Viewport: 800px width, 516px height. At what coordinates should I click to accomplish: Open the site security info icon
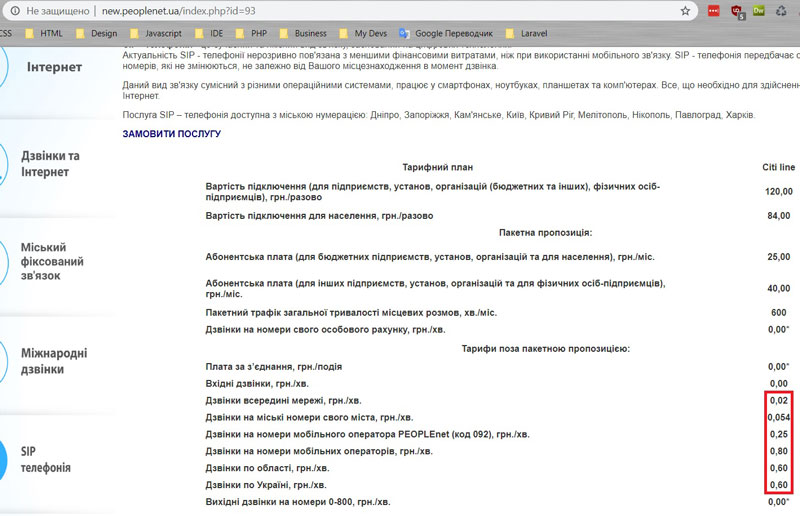(15, 11)
